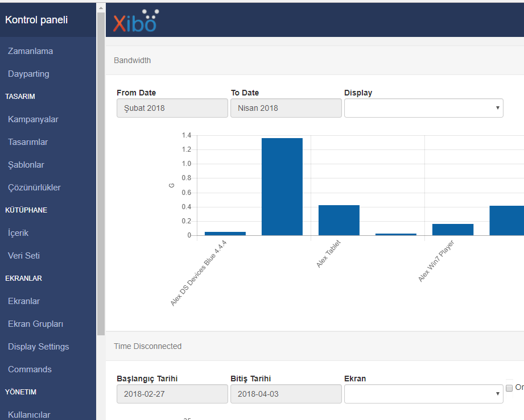Expand the Ekran dropdown in Time Disconnected
Viewport: 524px width, 420px height.
(423, 393)
